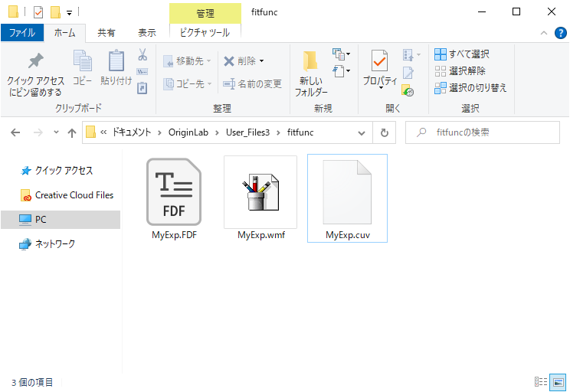
Task: Switch to the Share (共有) tab
Action: (106, 33)
